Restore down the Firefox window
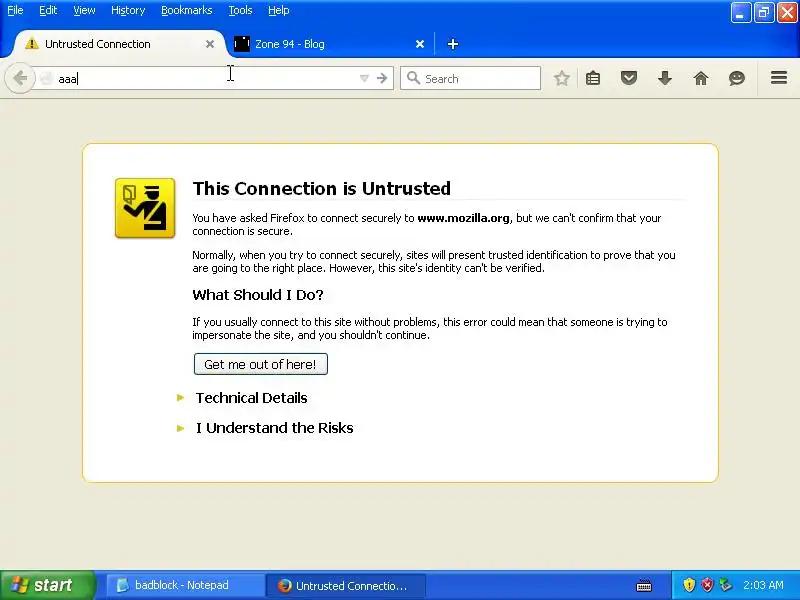The image size is (800, 600). [x=763, y=13]
